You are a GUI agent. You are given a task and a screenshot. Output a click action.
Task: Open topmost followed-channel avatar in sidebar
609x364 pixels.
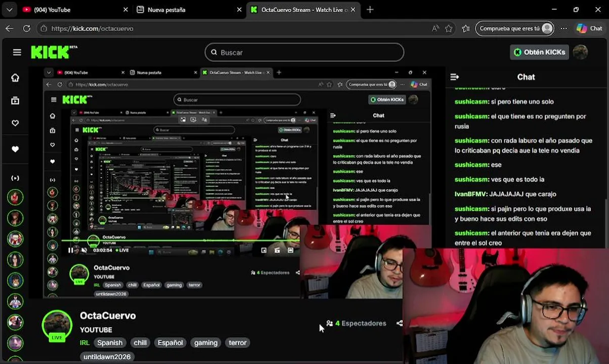point(15,197)
